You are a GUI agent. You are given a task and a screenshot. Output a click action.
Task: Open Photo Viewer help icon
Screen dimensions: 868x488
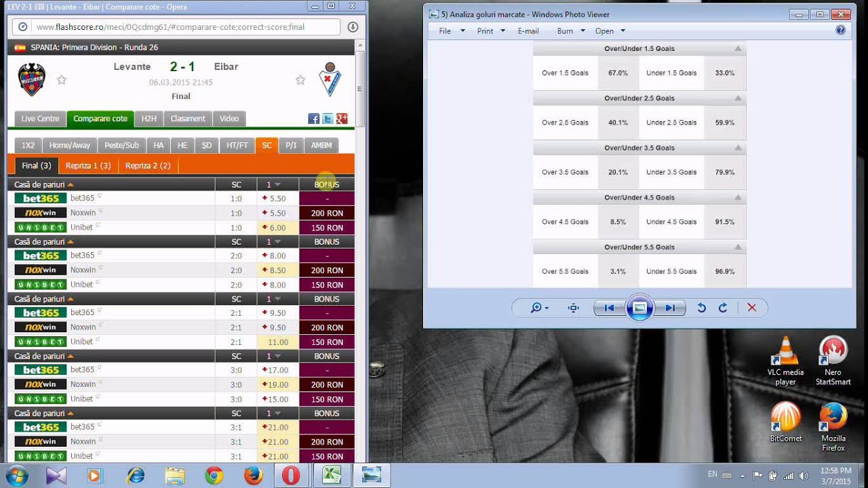click(841, 30)
